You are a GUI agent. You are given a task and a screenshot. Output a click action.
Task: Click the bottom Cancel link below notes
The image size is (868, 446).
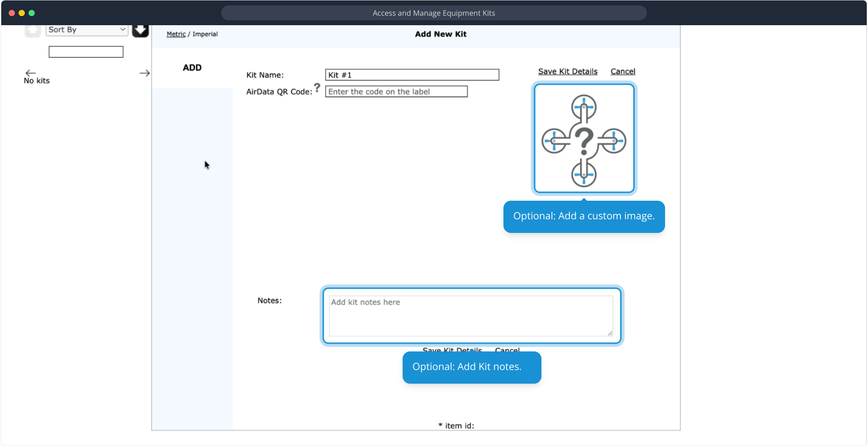click(507, 349)
